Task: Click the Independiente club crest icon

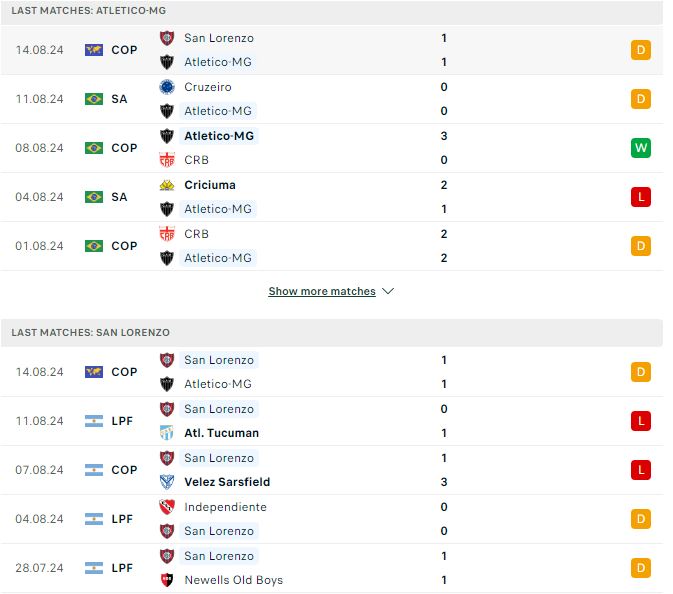Action: click(x=167, y=507)
